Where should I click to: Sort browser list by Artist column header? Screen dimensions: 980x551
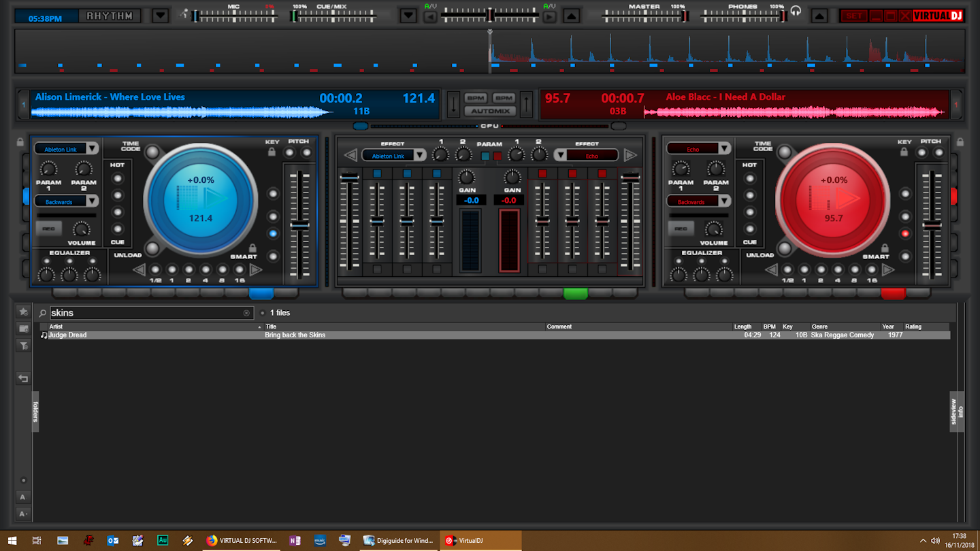tap(154, 327)
